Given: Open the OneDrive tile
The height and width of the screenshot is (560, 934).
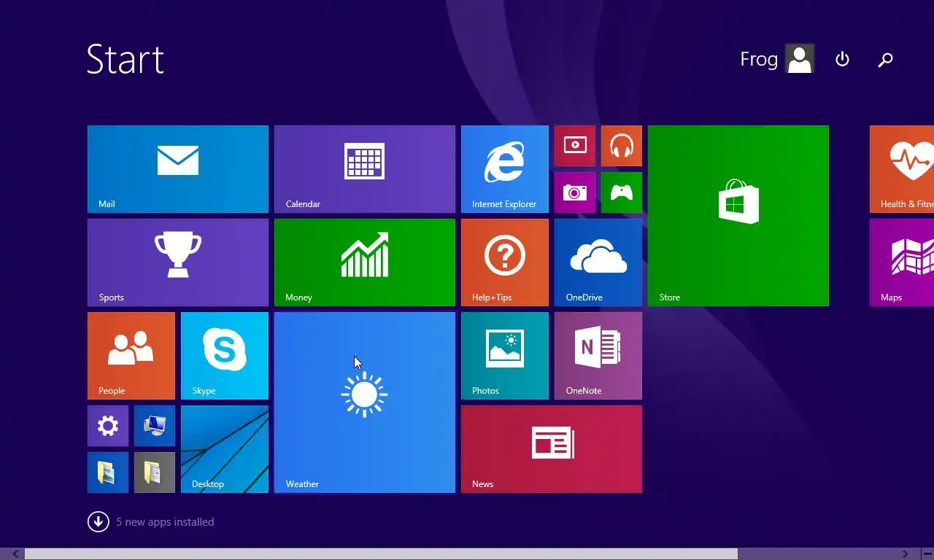Looking at the screenshot, I should point(598,262).
